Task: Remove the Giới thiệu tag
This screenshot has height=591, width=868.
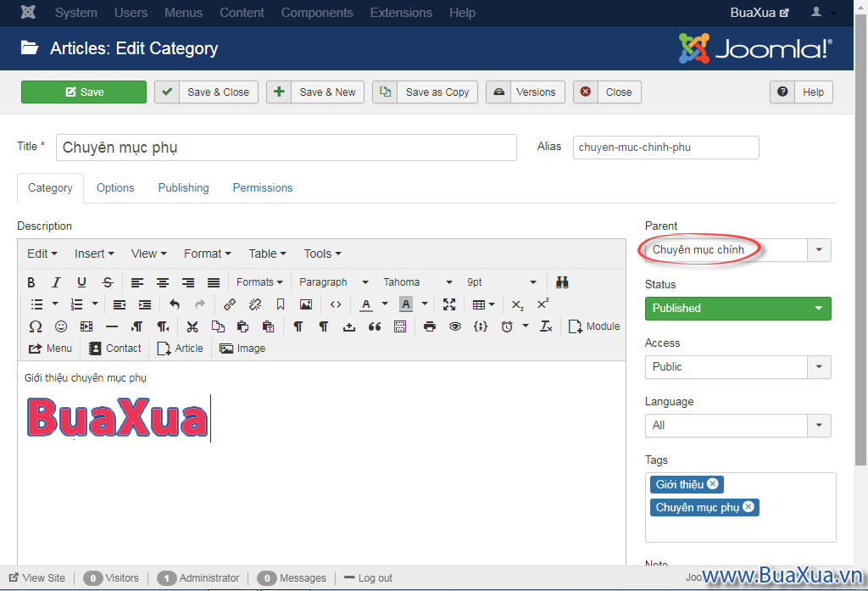Action: pos(713,483)
